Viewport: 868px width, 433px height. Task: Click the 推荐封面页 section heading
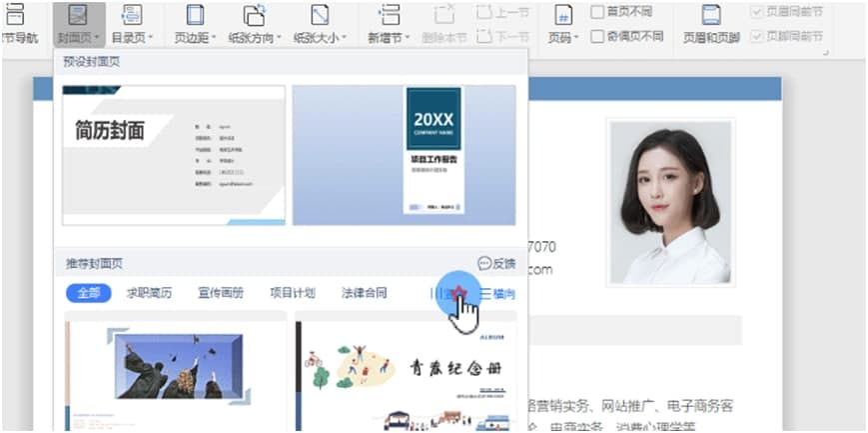93,264
